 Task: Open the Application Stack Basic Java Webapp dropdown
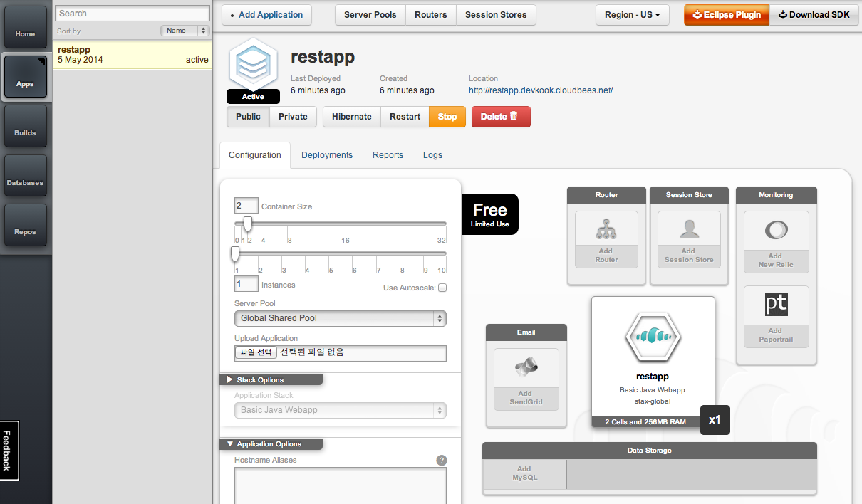tap(341, 410)
